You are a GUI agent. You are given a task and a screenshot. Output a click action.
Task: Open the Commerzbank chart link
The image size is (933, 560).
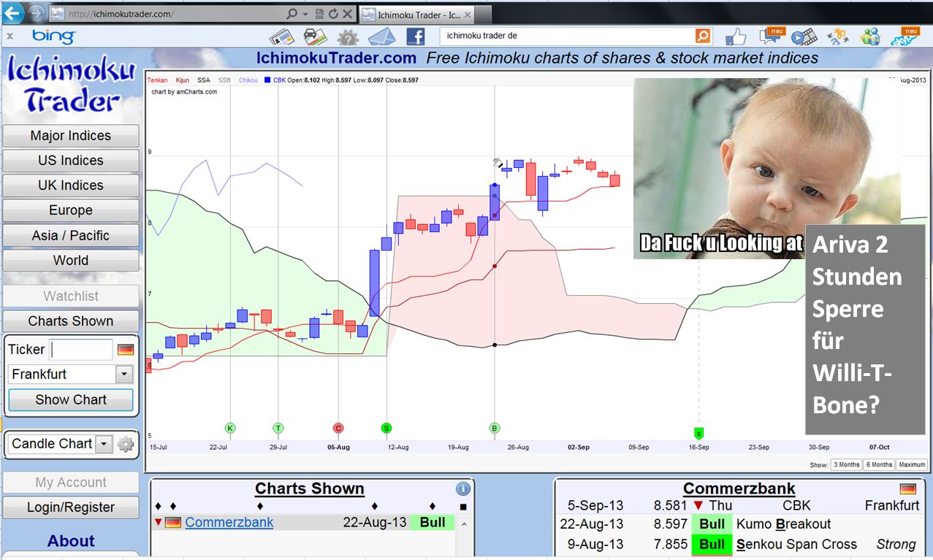click(229, 523)
